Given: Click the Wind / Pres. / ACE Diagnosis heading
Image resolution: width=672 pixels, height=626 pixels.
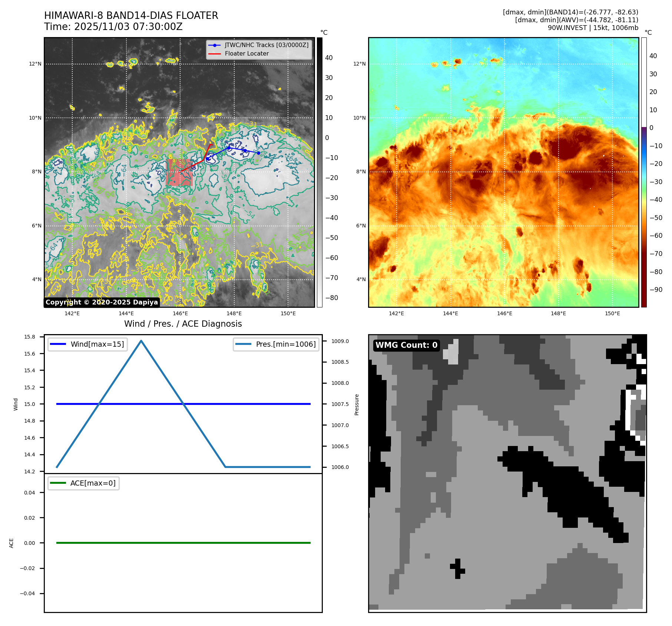Looking at the screenshot, I should (183, 324).
